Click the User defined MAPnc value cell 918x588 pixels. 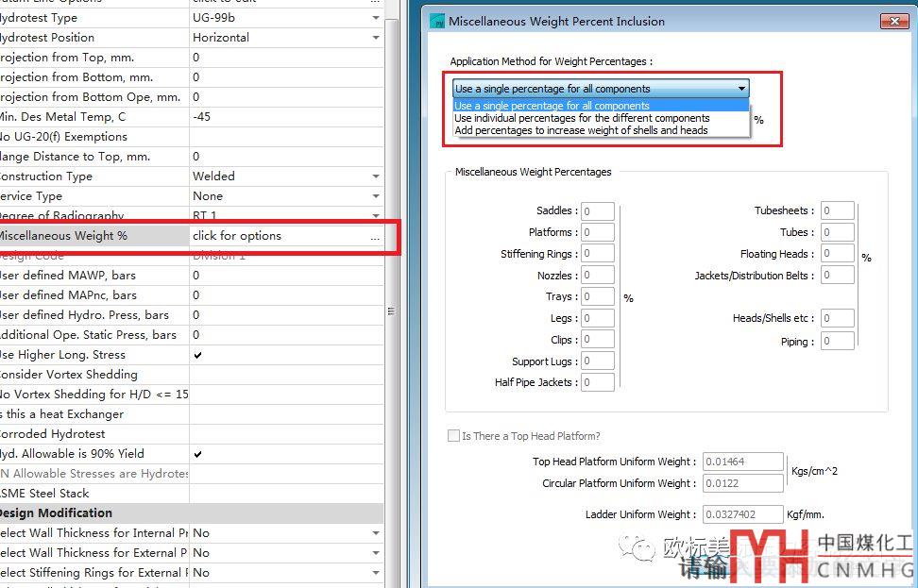point(286,295)
